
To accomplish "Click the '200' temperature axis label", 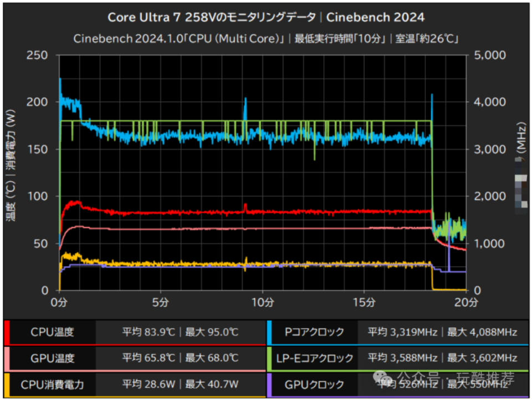I will 37,102.
